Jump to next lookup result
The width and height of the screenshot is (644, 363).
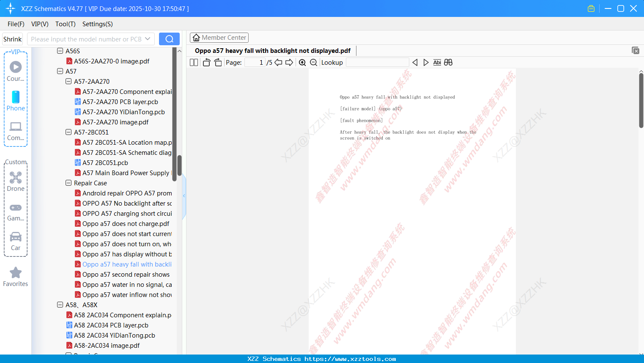pyautogui.click(x=426, y=63)
